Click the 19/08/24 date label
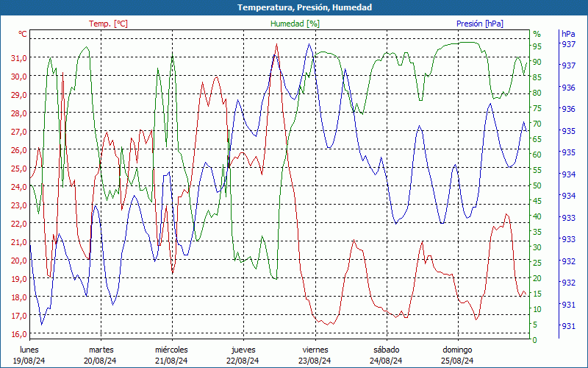 coord(29,361)
